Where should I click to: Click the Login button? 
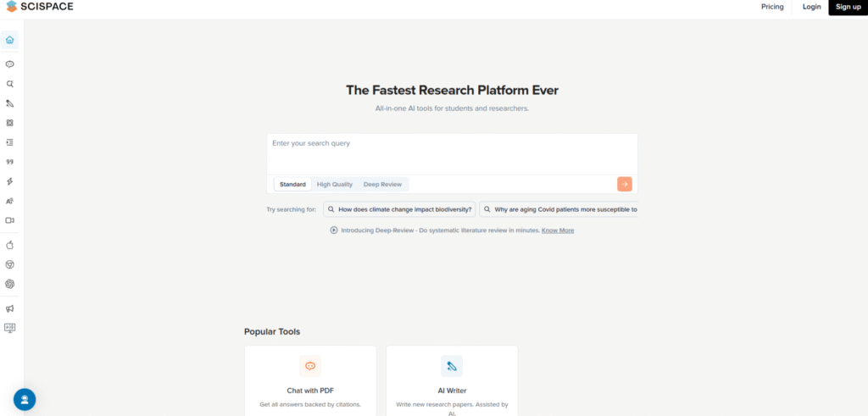point(811,7)
